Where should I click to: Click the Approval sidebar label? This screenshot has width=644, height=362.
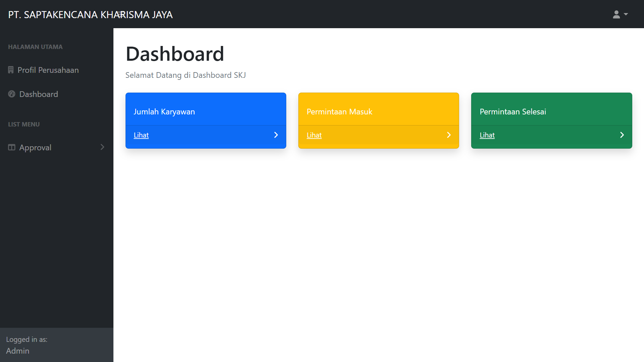coord(35,148)
